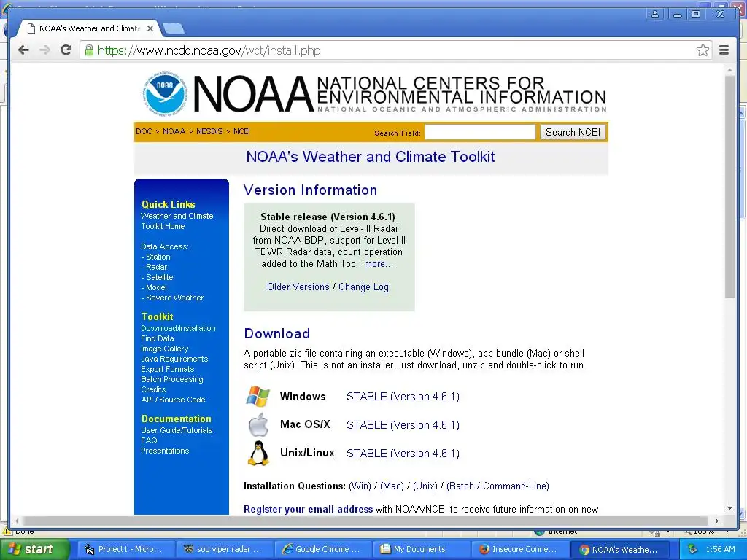Screen dimensions: 747x560
Task: Open Batch / Command-Line link
Action: (x=498, y=486)
